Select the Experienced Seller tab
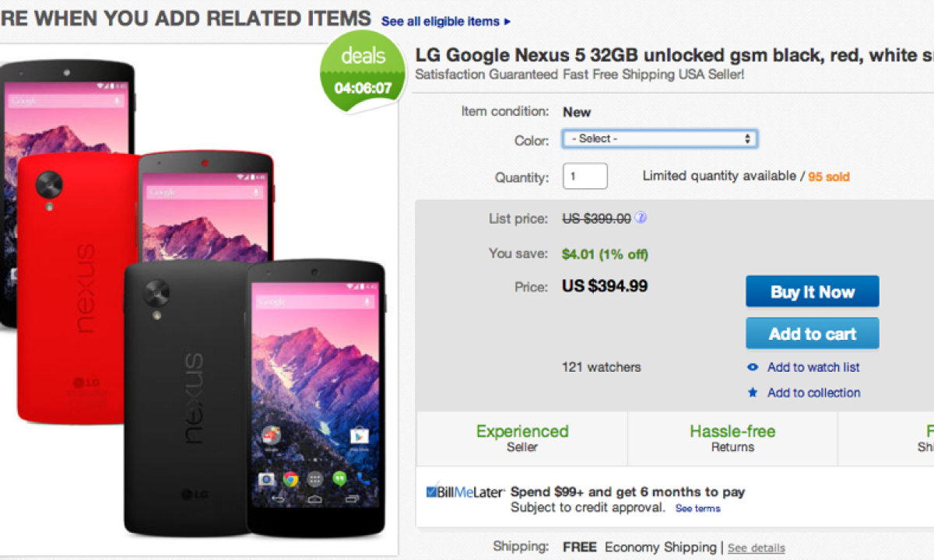The width and height of the screenshot is (934, 560). tap(522, 438)
